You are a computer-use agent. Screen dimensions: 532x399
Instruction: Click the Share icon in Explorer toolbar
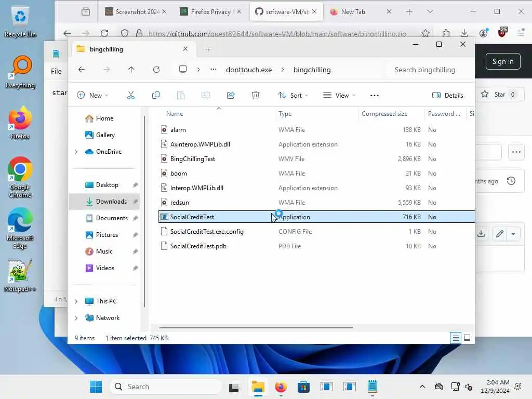[231, 96]
